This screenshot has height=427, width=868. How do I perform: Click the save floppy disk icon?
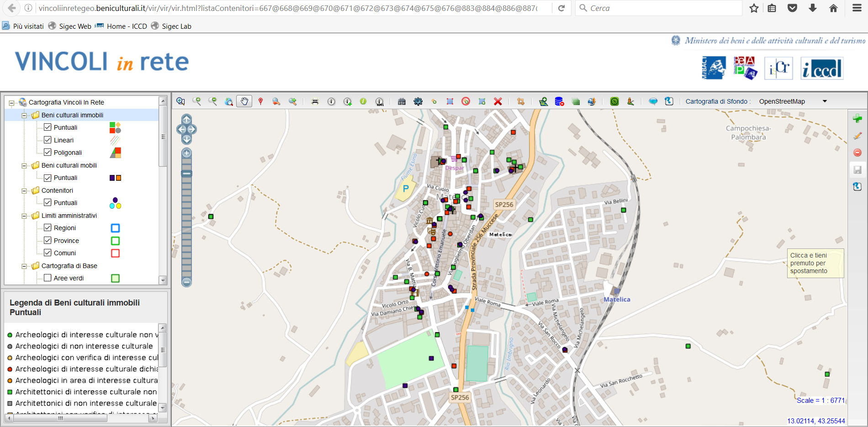pyautogui.click(x=857, y=170)
